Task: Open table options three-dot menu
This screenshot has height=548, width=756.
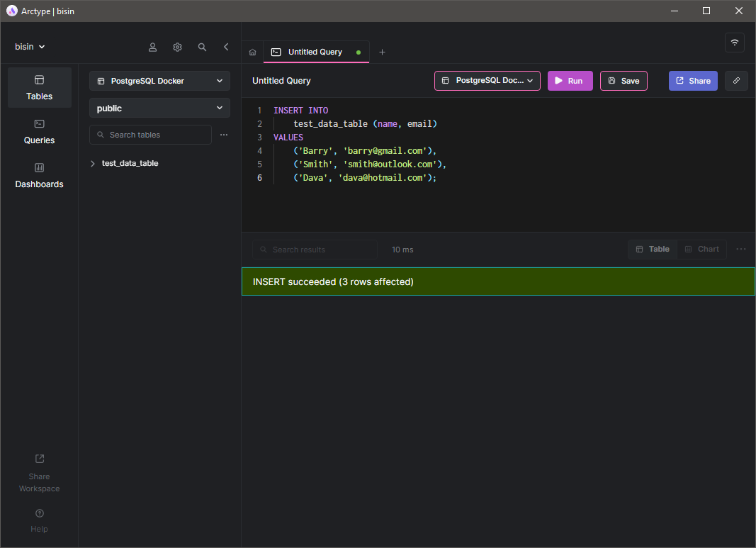Action: coord(224,135)
